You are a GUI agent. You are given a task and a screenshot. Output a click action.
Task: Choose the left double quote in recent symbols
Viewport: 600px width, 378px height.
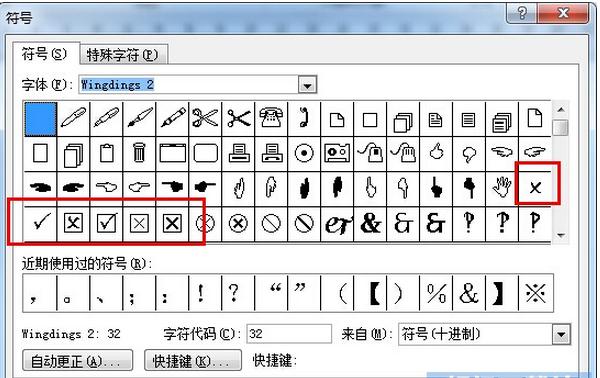point(271,293)
